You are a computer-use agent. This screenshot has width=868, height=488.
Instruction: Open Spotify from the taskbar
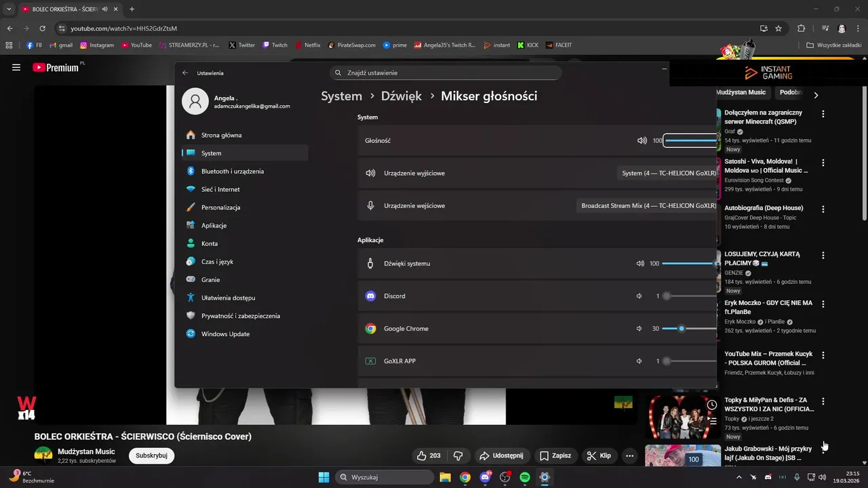pyautogui.click(x=525, y=477)
